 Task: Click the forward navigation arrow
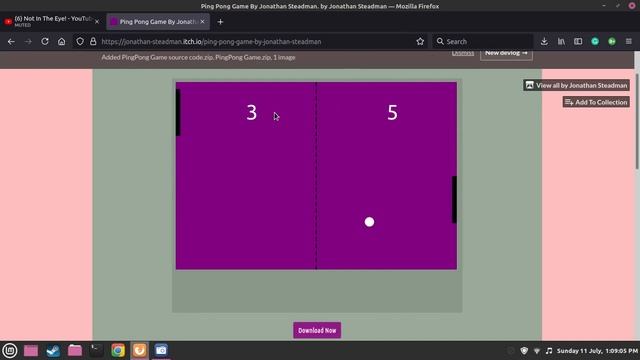pyautogui.click(x=28, y=42)
